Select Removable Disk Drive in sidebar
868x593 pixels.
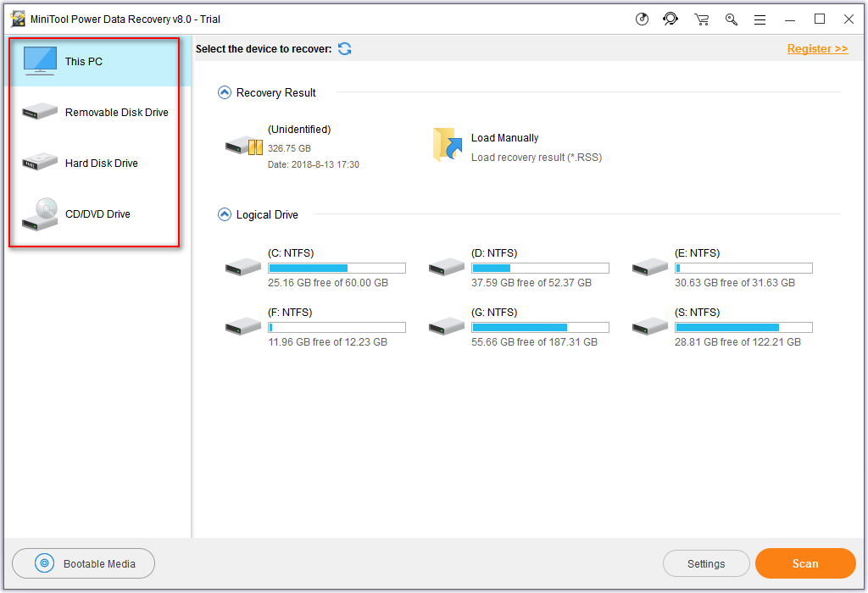pyautogui.click(x=98, y=113)
